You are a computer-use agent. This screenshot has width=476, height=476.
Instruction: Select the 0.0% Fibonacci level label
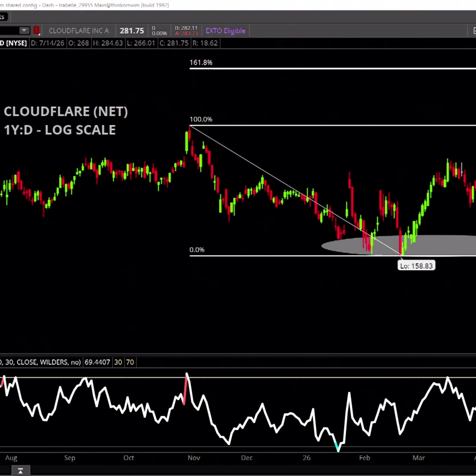point(197,250)
